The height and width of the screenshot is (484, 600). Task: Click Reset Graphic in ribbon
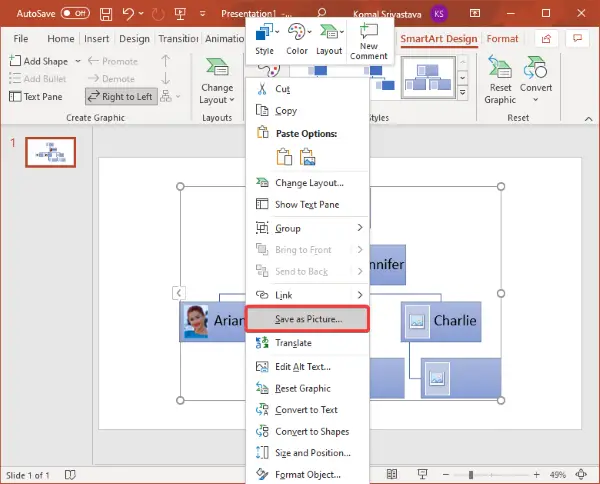point(500,80)
